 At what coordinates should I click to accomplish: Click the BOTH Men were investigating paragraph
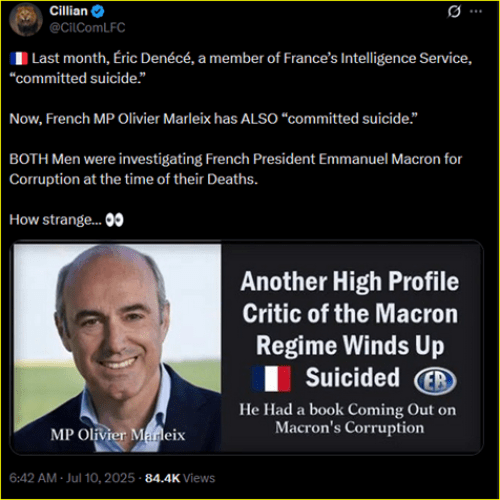[235, 169]
